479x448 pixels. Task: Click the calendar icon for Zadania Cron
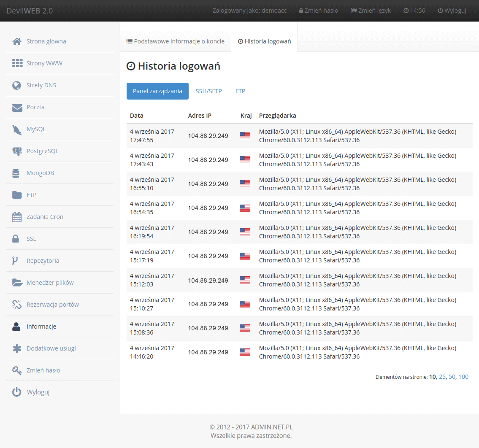tap(17, 217)
